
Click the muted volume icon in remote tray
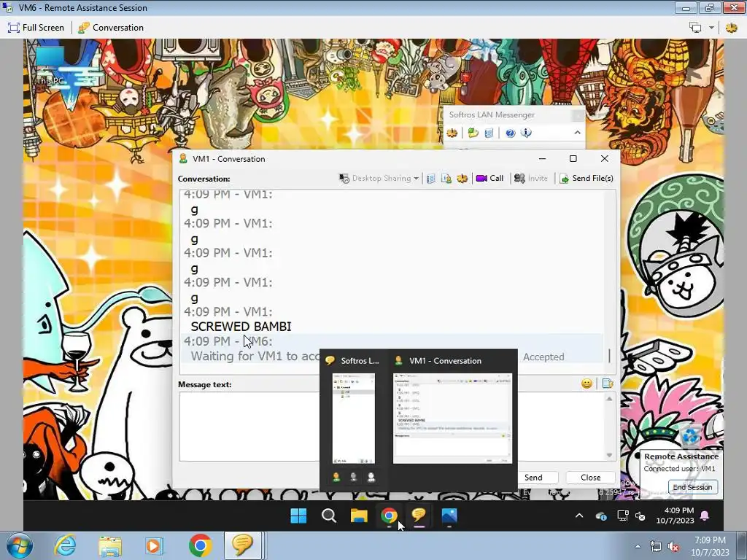640,516
